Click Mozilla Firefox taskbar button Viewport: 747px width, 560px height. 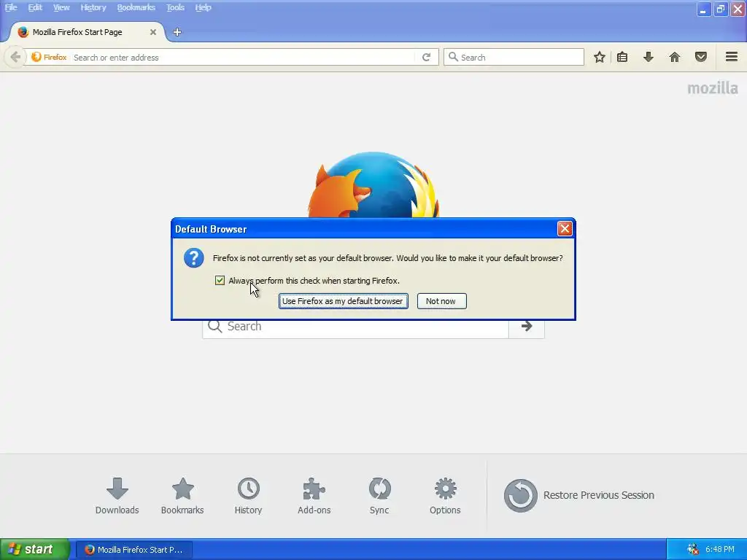click(134, 550)
